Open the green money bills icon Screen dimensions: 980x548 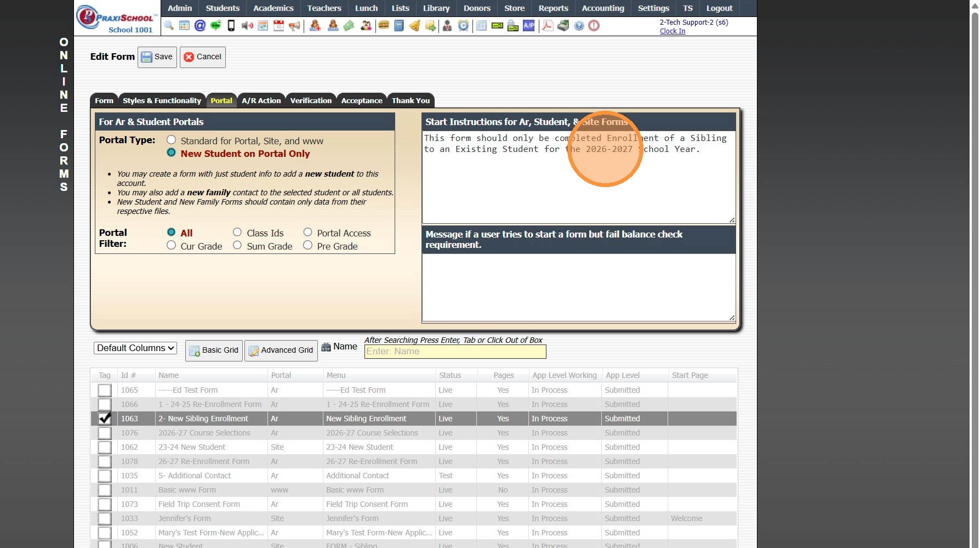click(x=349, y=26)
